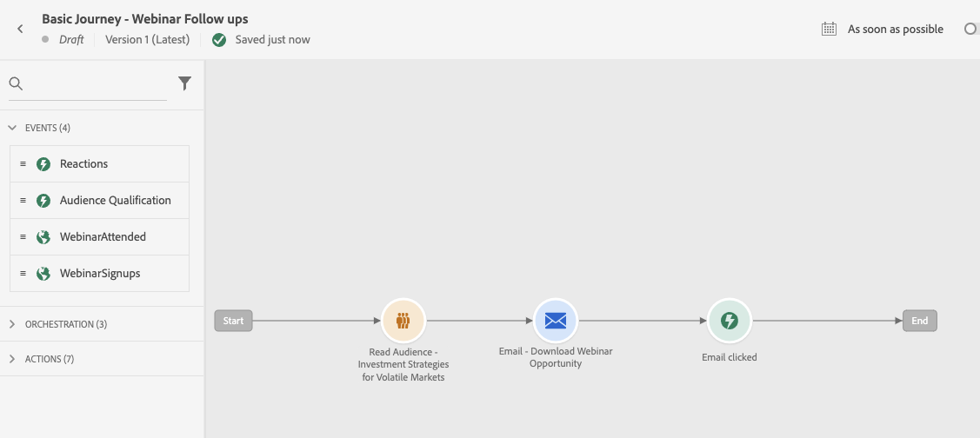Open the calendar schedule icon
980x438 pixels.
tap(829, 29)
